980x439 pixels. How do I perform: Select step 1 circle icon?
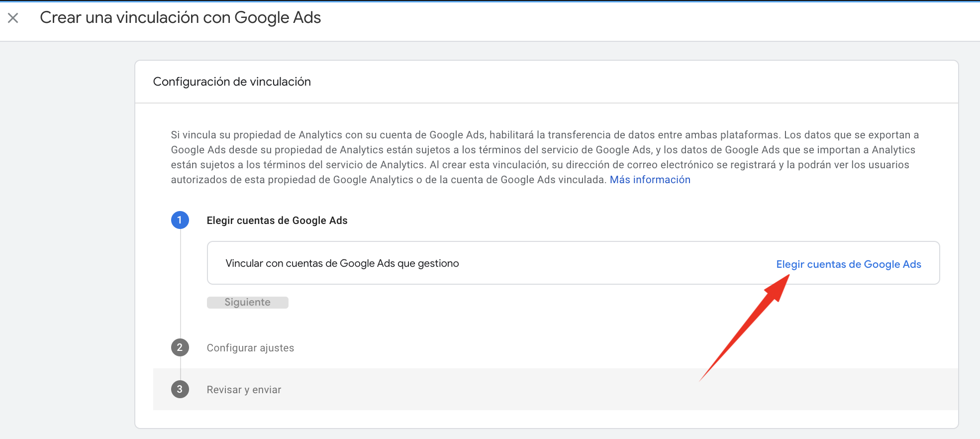coord(180,220)
